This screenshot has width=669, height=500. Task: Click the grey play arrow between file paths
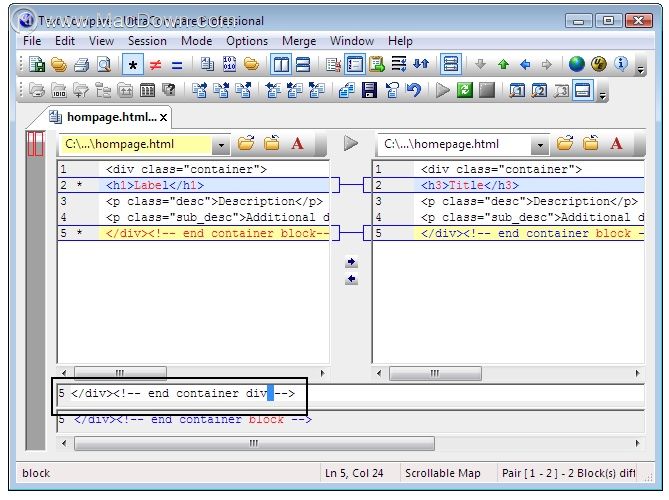click(351, 143)
